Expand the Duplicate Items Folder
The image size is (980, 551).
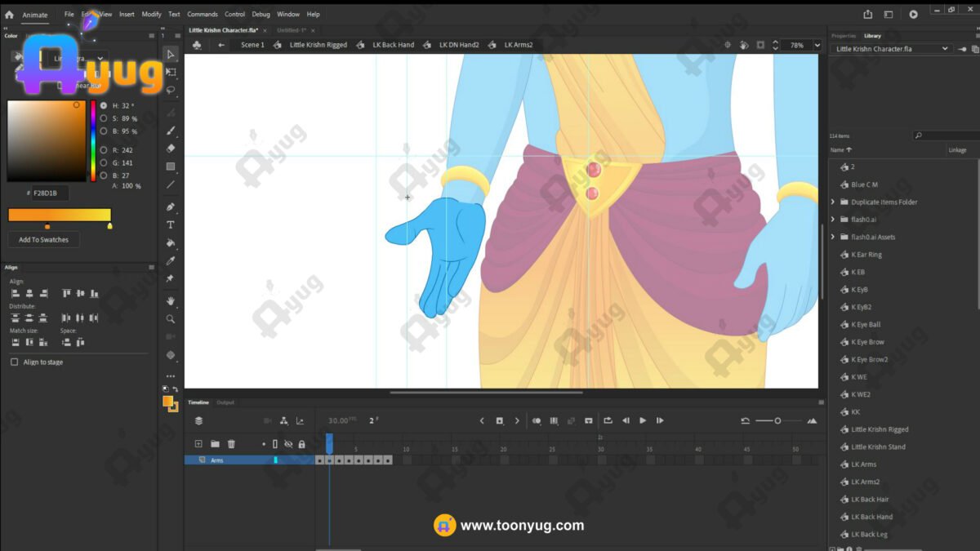pyautogui.click(x=833, y=202)
